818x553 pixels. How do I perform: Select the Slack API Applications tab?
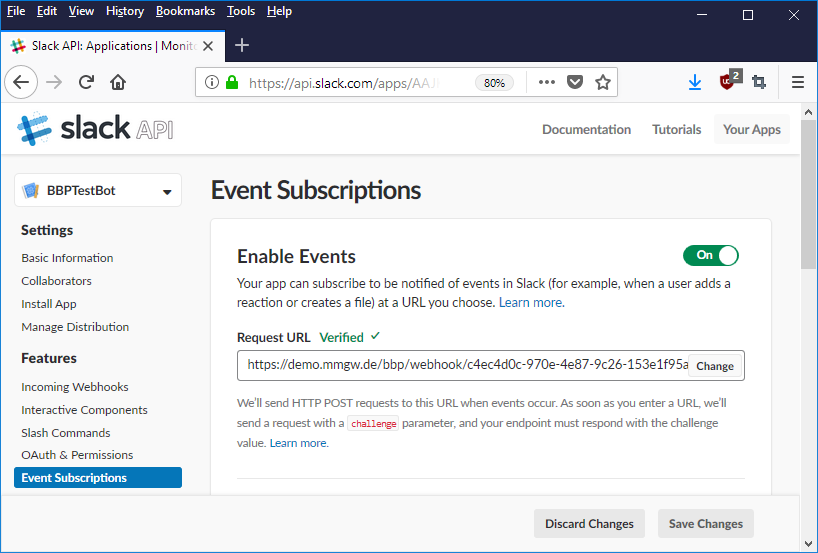(113, 46)
